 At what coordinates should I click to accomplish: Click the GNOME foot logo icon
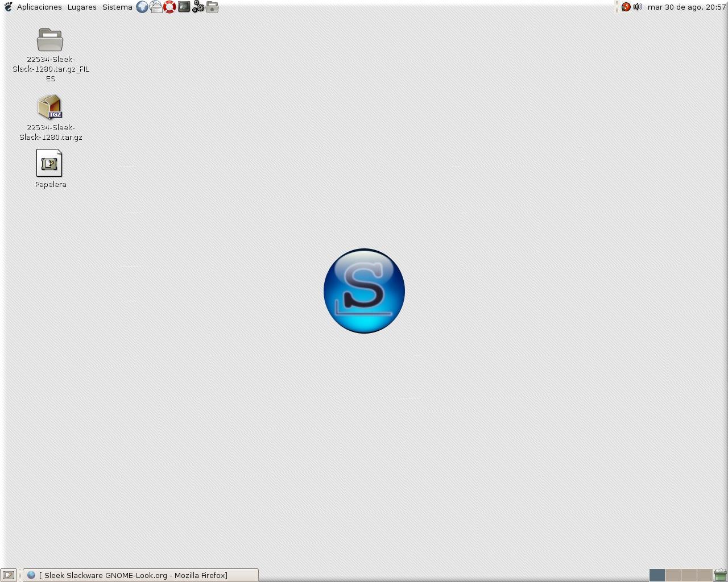pyautogui.click(x=8, y=7)
